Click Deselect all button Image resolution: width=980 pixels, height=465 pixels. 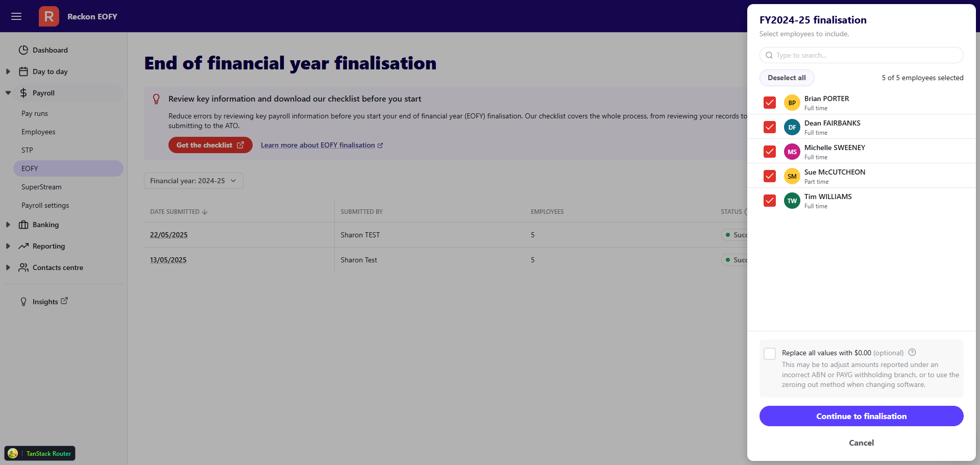coord(787,78)
